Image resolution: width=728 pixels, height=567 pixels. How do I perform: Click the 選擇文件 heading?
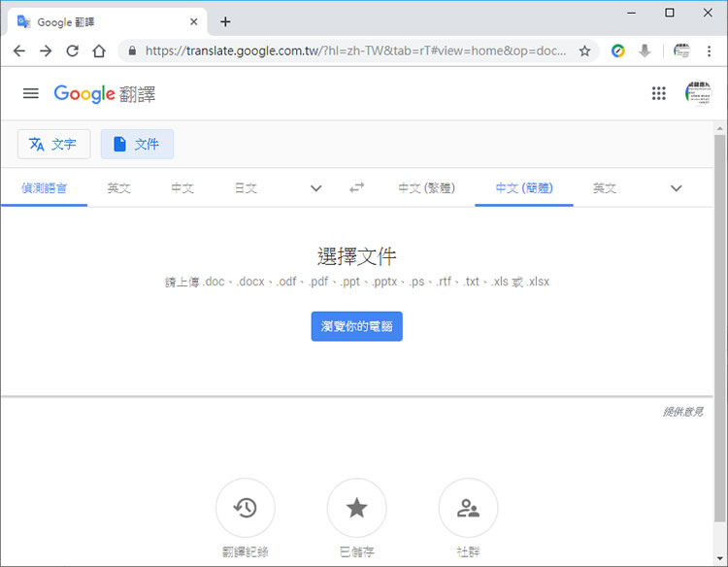pyautogui.click(x=356, y=256)
